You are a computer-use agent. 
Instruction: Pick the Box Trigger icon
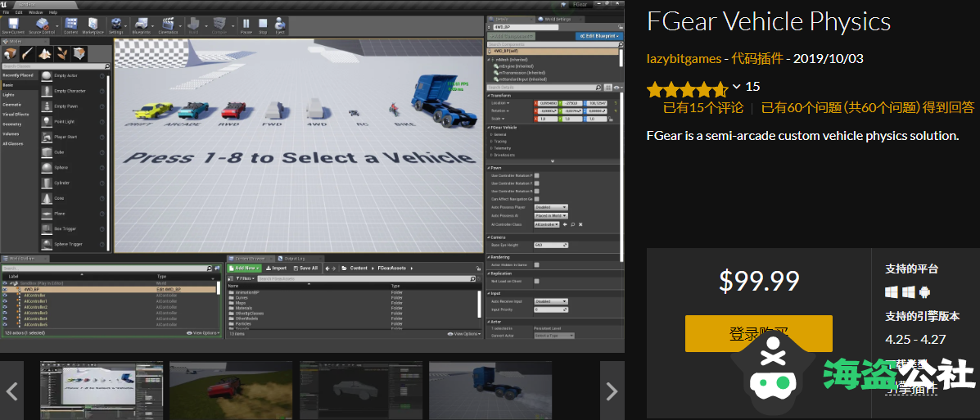(47, 228)
